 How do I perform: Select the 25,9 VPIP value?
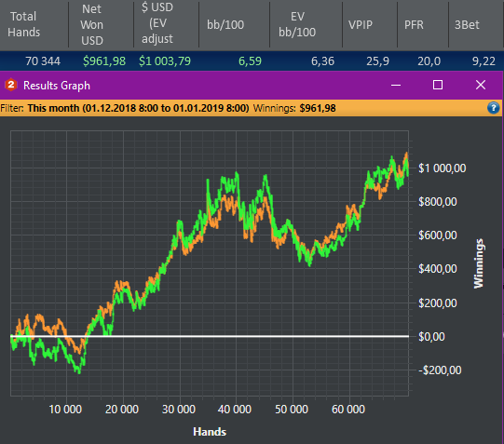pyautogui.click(x=377, y=61)
